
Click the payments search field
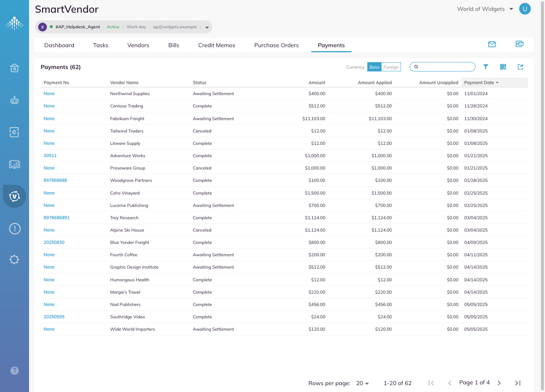tap(443, 67)
